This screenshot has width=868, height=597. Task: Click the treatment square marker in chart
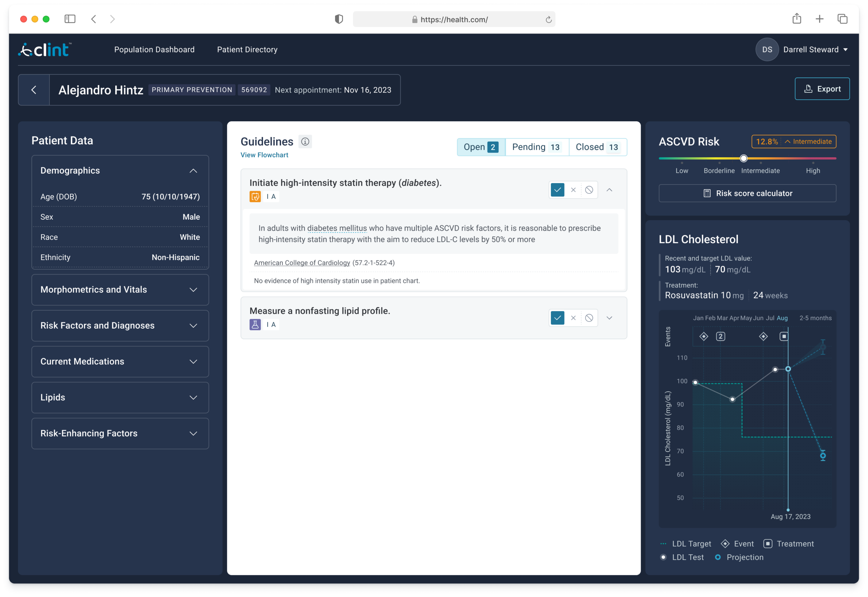[x=784, y=336]
